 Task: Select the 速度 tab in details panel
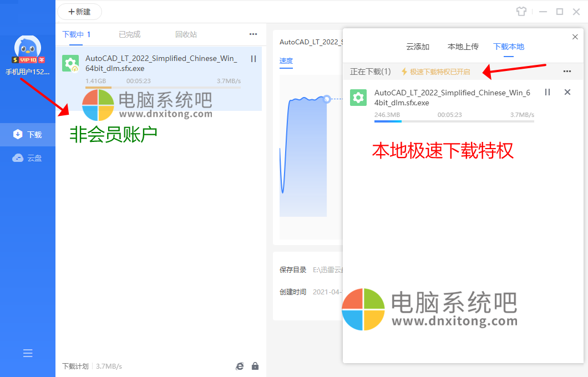pos(286,61)
